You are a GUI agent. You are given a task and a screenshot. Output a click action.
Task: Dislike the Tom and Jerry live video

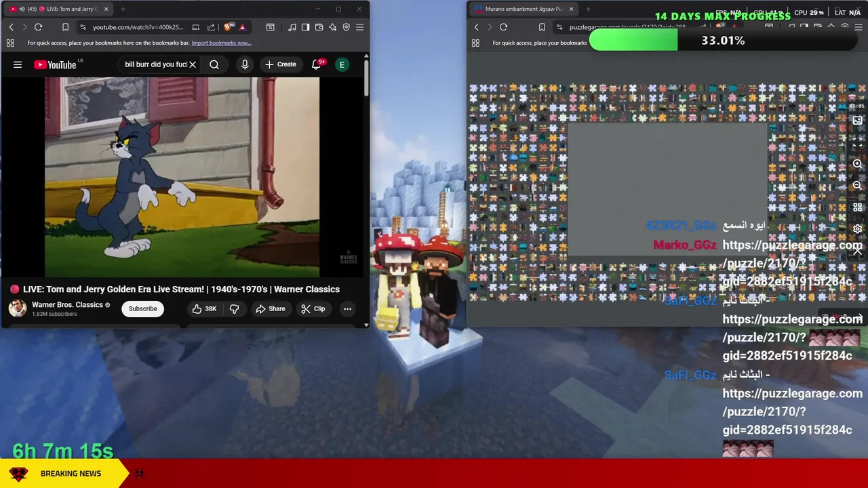pyautogui.click(x=235, y=308)
